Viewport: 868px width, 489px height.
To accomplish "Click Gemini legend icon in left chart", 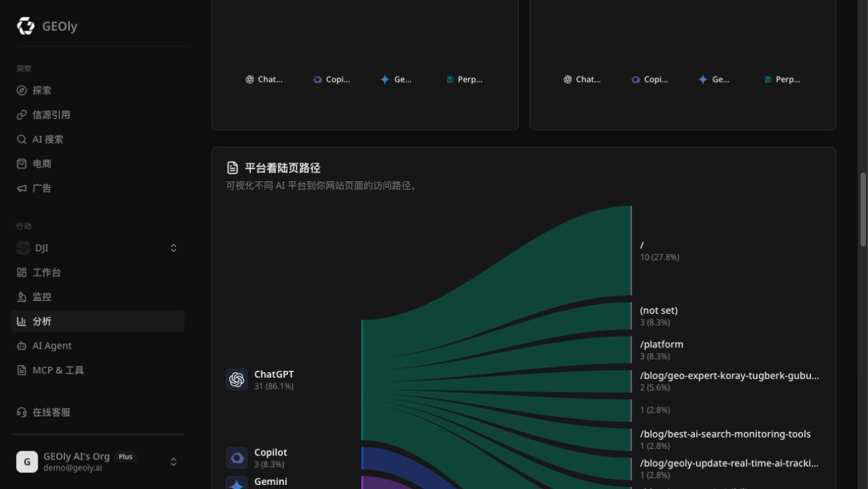I will (x=385, y=80).
